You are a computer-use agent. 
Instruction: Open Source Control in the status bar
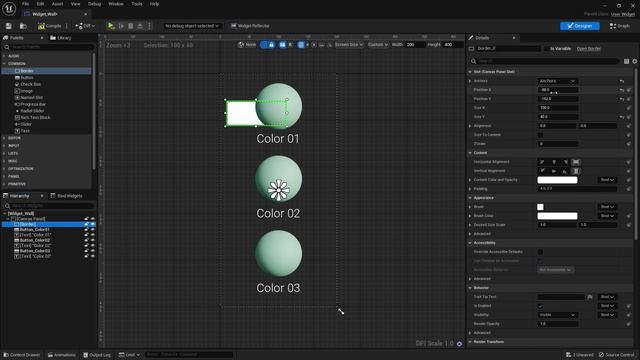618,355
